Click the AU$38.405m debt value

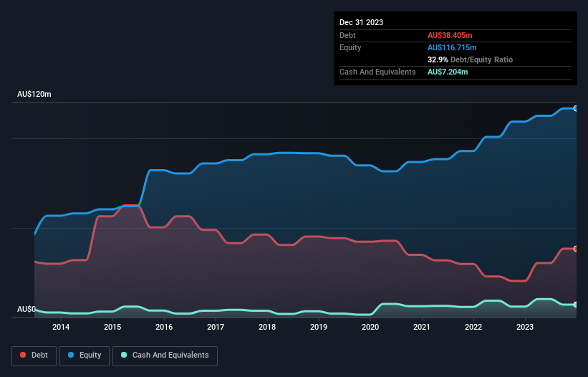click(x=450, y=35)
